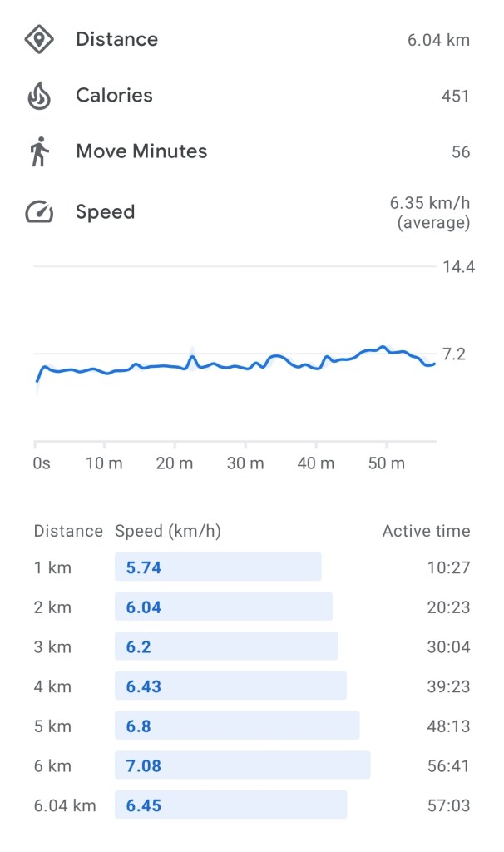Image resolution: width=504 pixels, height=852 pixels.
Task: Tap the 6.04 km distance value
Action: tap(438, 41)
